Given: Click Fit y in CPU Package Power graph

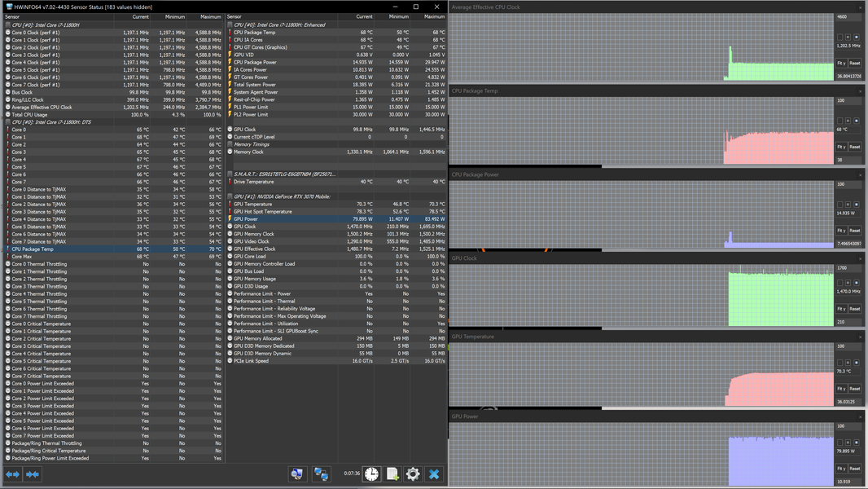Looking at the screenshot, I should [x=841, y=231].
